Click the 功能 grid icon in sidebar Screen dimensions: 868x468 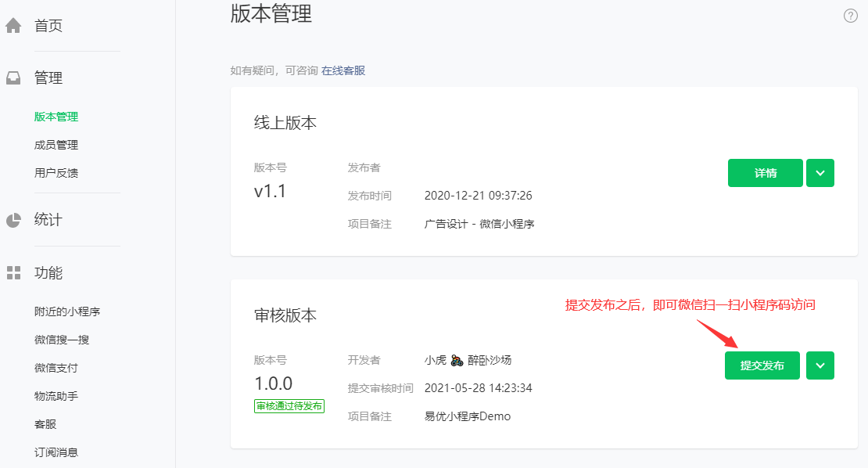click(12, 272)
